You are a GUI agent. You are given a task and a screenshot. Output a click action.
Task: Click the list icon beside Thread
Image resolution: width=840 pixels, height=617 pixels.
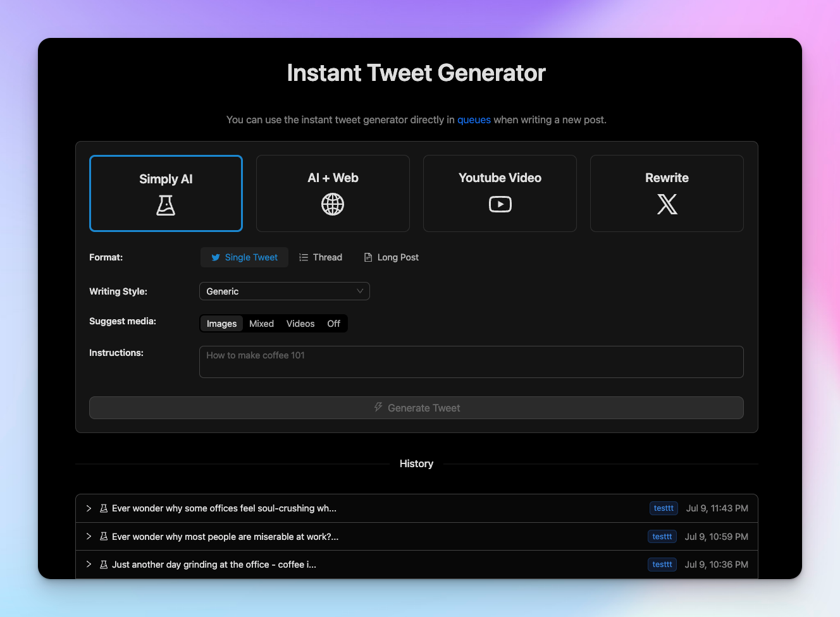[304, 257]
